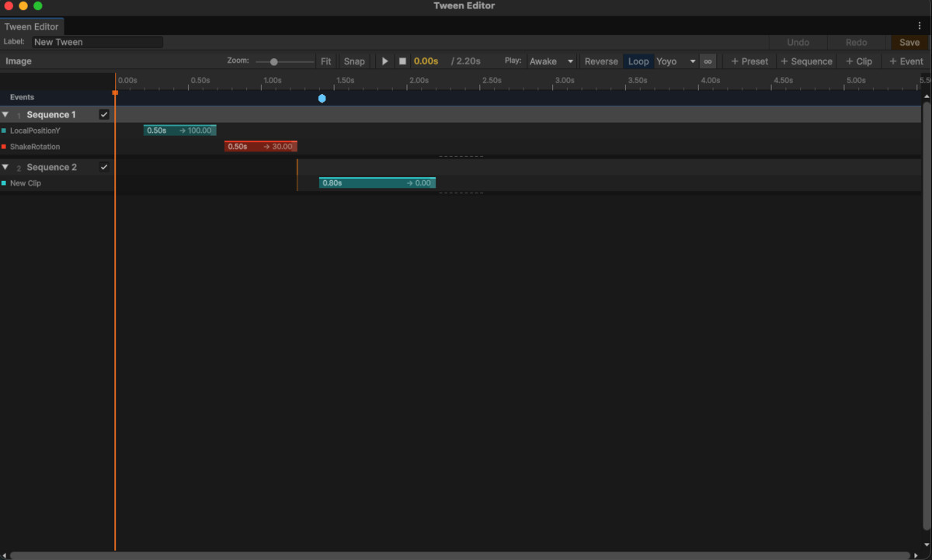Click the Label text field New Tween
Image resolution: width=932 pixels, height=560 pixels.
tap(97, 42)
